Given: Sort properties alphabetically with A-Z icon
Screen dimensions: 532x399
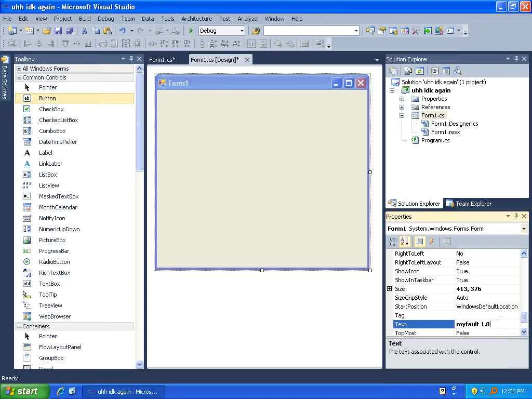Looking at the screenshot, I should 404,242.
